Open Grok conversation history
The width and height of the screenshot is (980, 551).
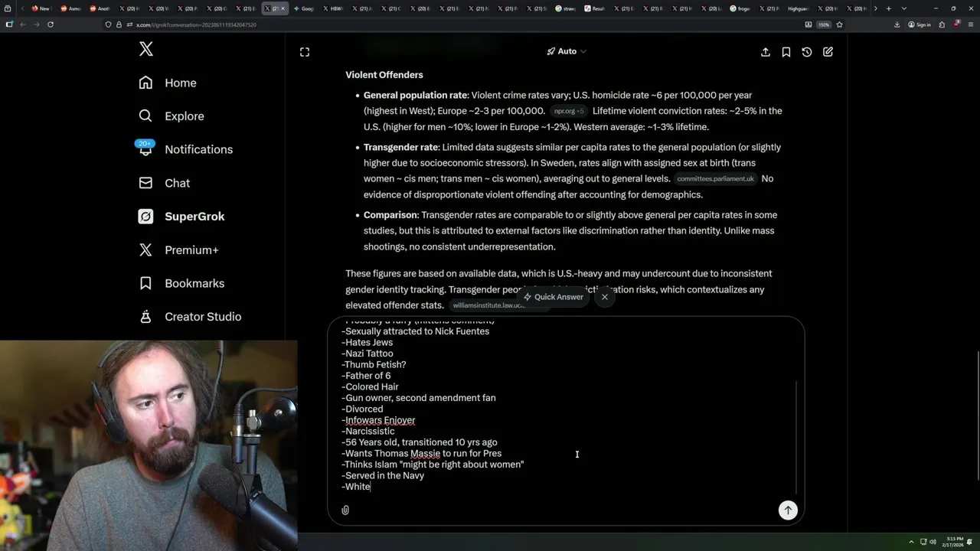click(x=807, y=52)
